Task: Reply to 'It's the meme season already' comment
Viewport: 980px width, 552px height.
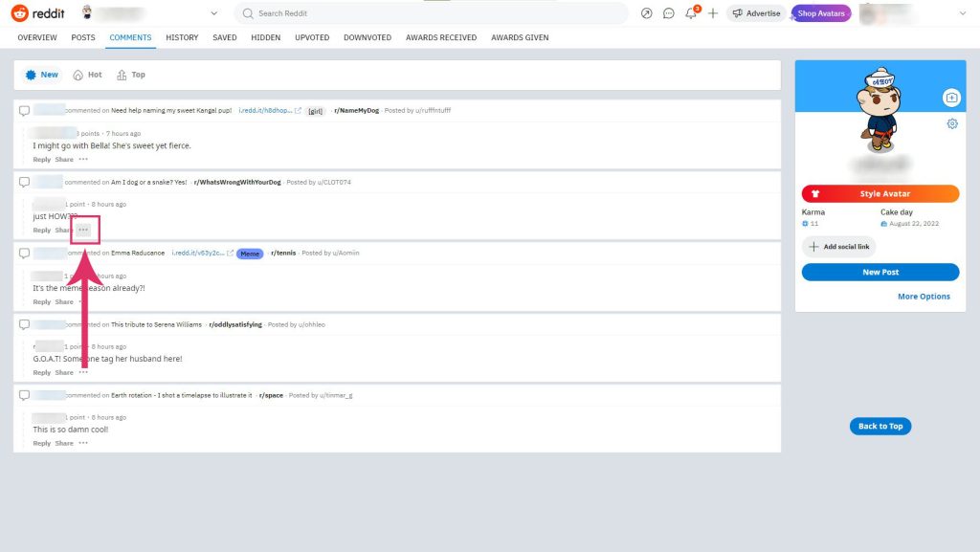Action: [42, 301]
